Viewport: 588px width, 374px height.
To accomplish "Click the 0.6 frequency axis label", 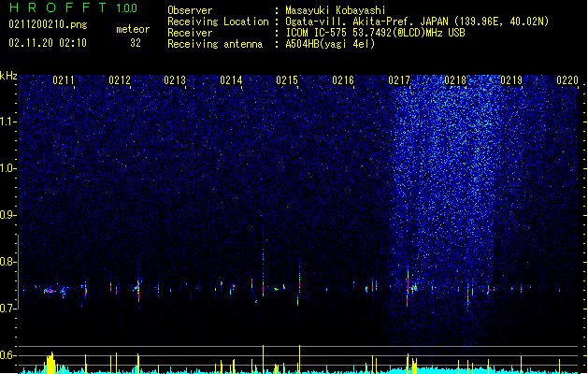I will pos(7,355).
